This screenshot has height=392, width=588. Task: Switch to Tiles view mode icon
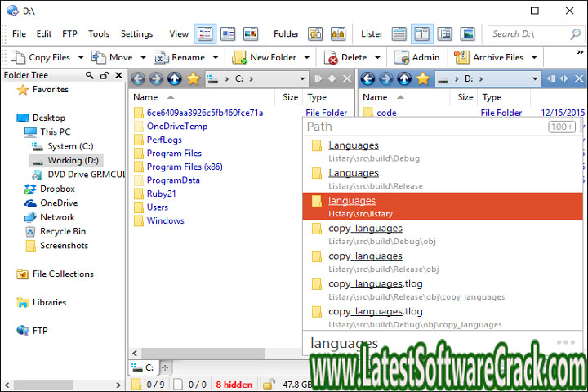coord(228,33)
